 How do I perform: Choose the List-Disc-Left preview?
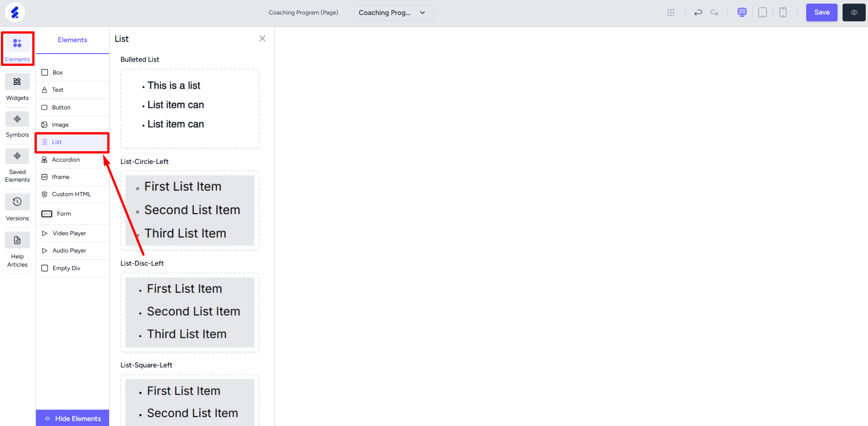pyautogui.click(x=190, y=312)
